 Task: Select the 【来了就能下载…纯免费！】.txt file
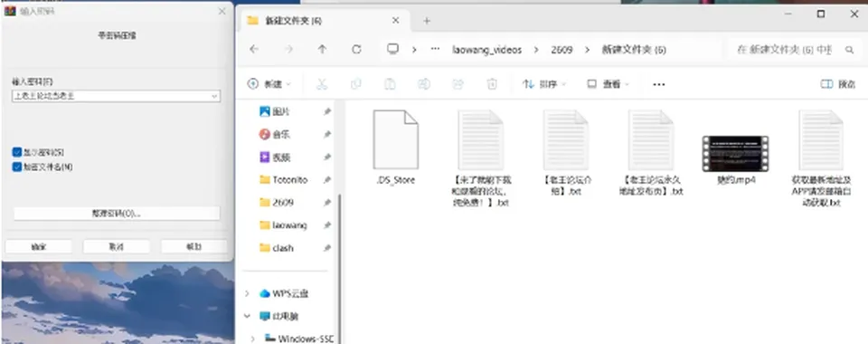click(480, 158)
